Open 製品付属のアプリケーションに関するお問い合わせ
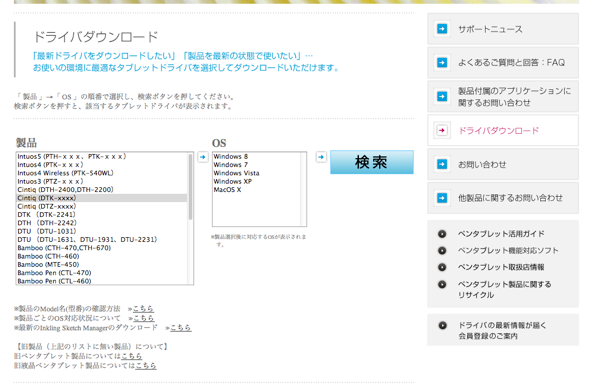 [503, 96]
